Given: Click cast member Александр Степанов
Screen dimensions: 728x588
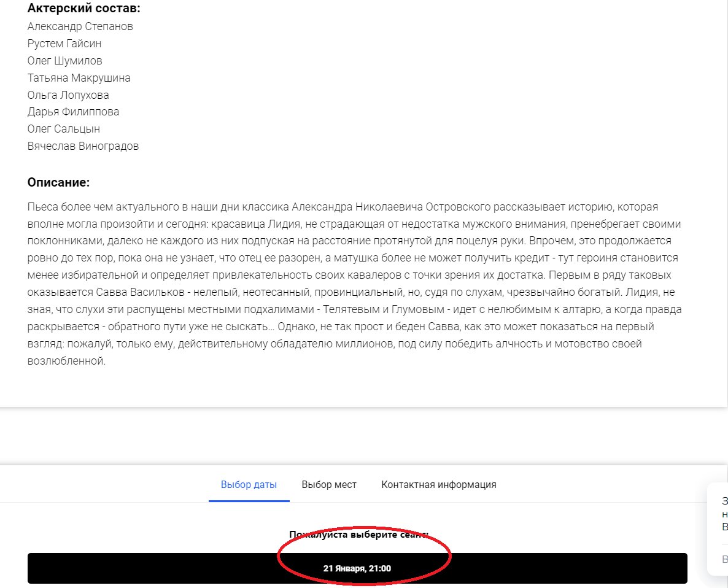Looking at the screenshot, I should tap(80, 26).
